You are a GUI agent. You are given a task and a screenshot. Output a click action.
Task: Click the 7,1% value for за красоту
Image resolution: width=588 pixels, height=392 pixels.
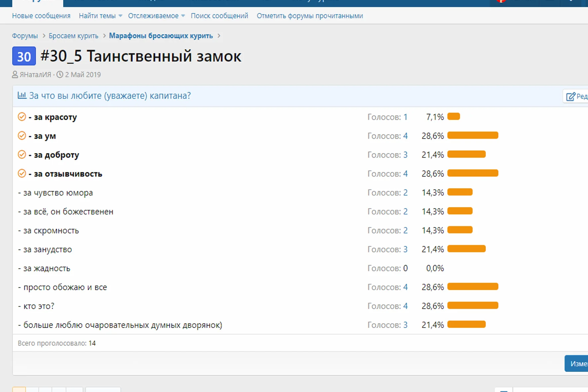tap(435, 117)
